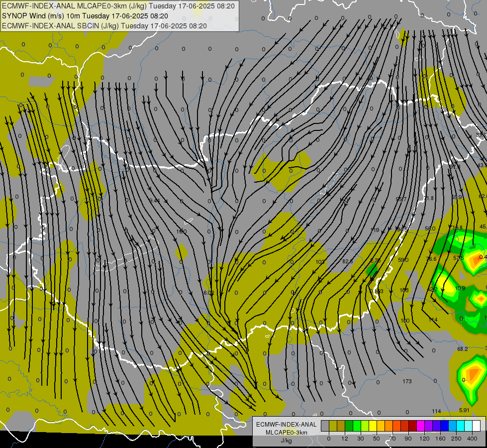Click the map value 55.9
Viewport: 487px width, 448px height.
tap(457, 197)
